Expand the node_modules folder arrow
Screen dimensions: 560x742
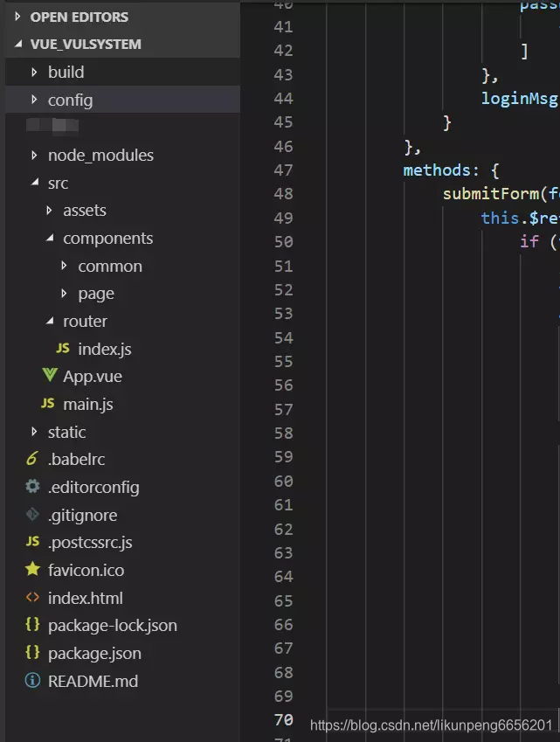pyautogui.click(x=34, y=155)
